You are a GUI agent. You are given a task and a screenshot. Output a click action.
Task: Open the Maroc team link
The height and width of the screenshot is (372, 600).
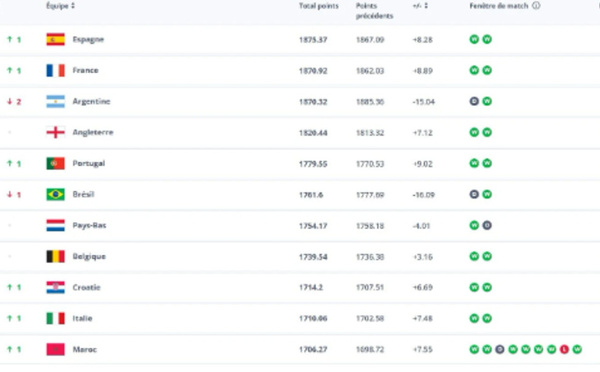point(85,349)
